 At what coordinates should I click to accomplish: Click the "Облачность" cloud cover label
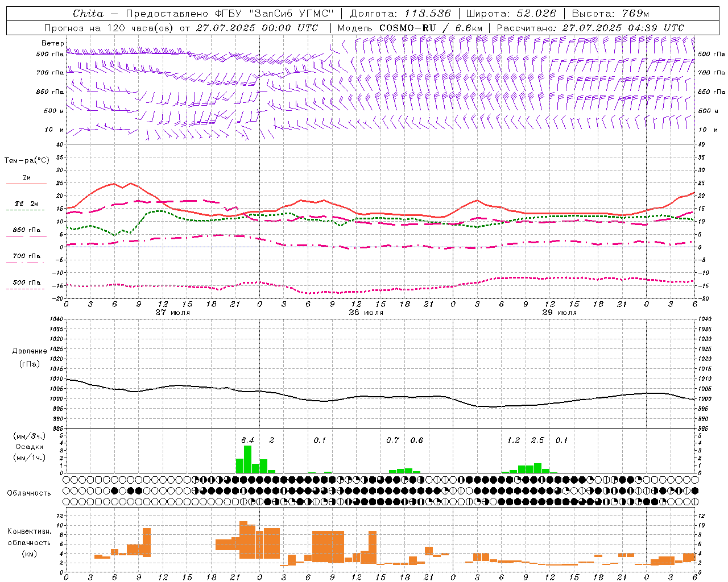pyautogui.click(x=29, y=493)
